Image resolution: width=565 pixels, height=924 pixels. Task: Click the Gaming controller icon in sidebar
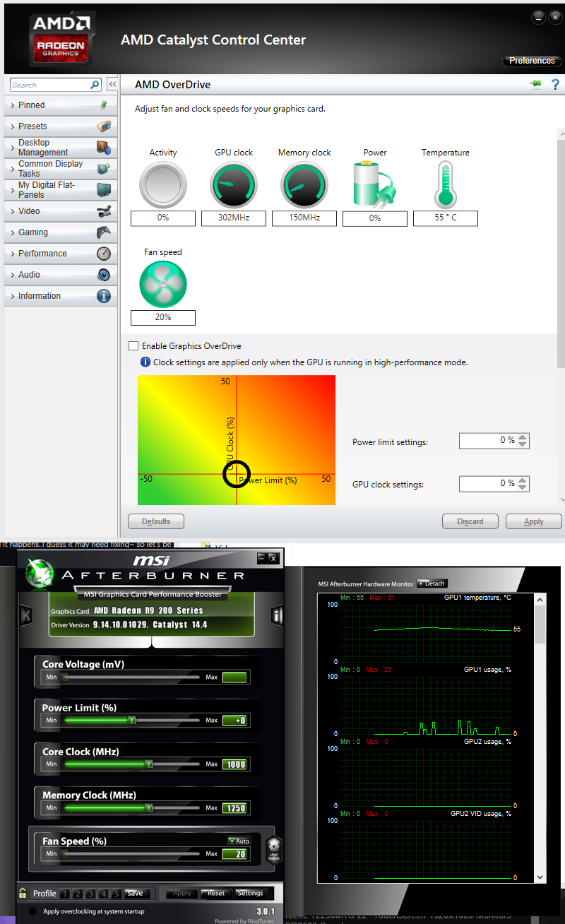(x=104, y=232)
